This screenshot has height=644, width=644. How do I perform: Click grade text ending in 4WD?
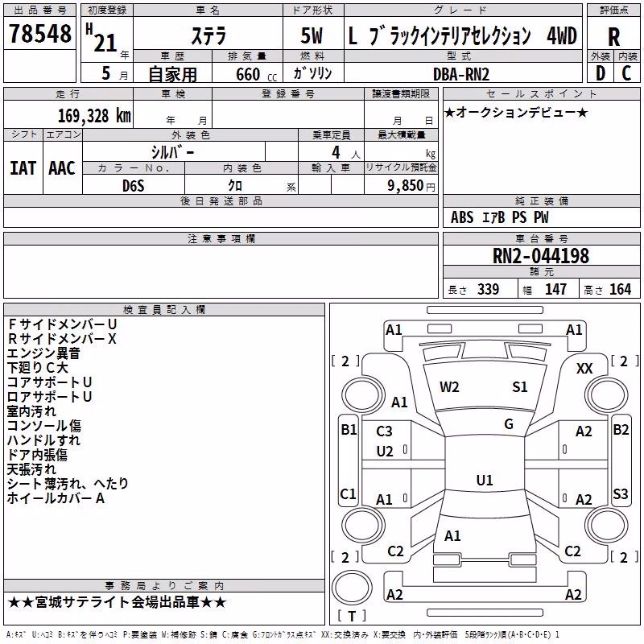[462, 35]
